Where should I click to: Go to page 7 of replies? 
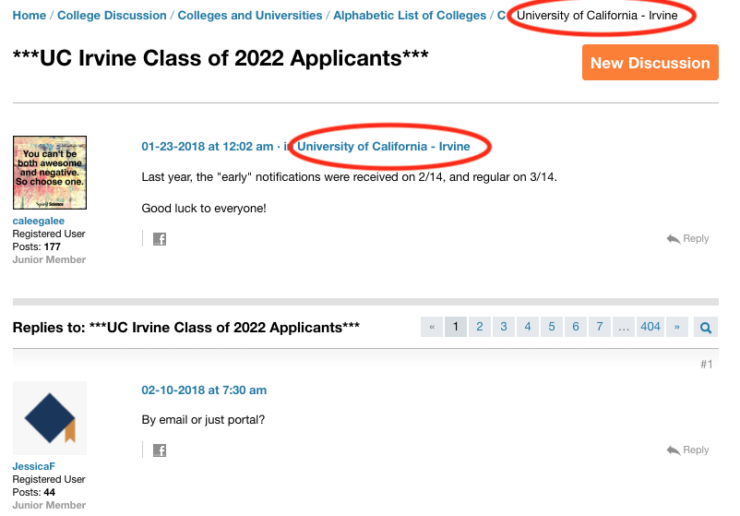tap(599, 327)
